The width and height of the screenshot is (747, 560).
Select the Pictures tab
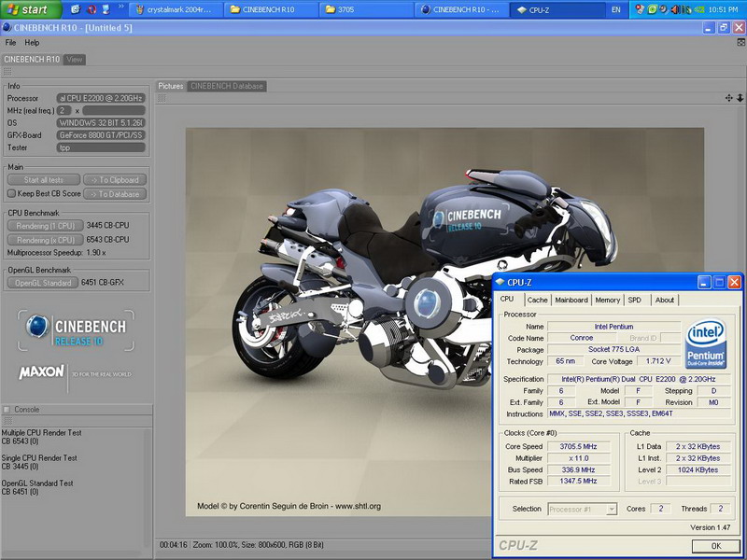171,86
